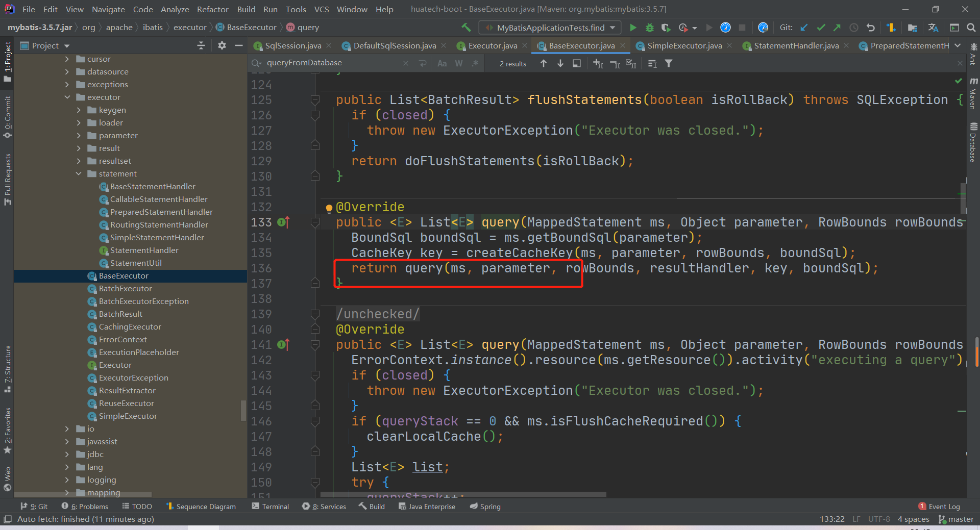Hide the Project panel with minus icon
The image size is (980, 530).
point(238,45)
